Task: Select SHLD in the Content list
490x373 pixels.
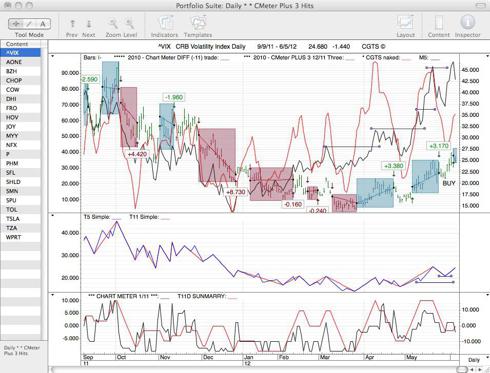Action: coord(21,182)
